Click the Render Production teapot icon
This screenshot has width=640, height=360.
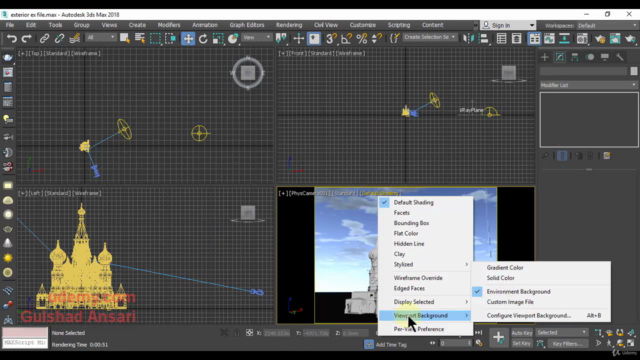(630, 38)
